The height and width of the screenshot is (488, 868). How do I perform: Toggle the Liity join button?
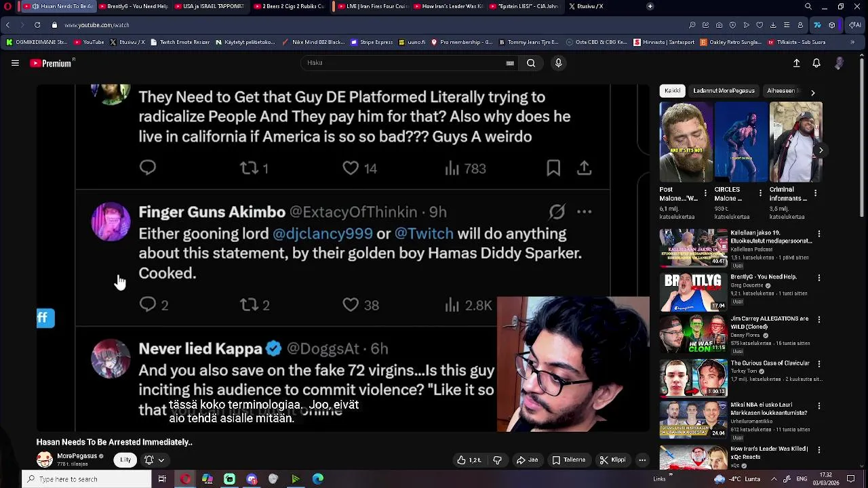click(125, 460)
